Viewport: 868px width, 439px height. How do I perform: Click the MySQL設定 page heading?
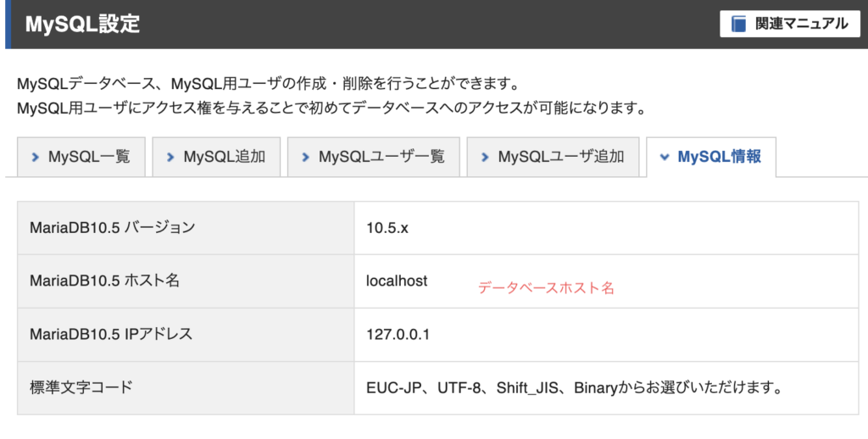(82, 25)
